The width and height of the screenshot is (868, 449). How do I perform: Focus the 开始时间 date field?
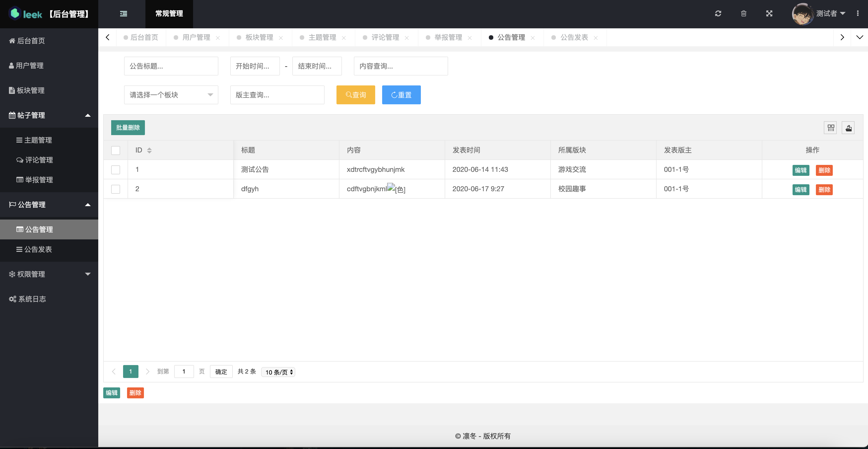coord(255,66)
